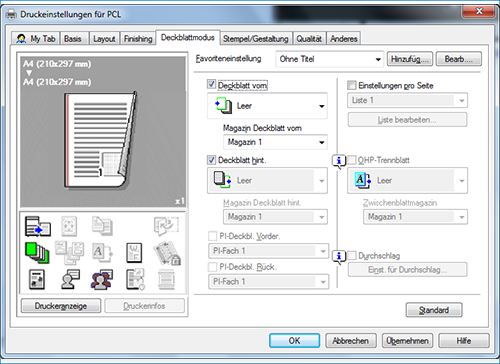Screen dimensions: 500x364
Task: Close the Druckeinstellungen dialog
Action: click(x=479, y=11)
